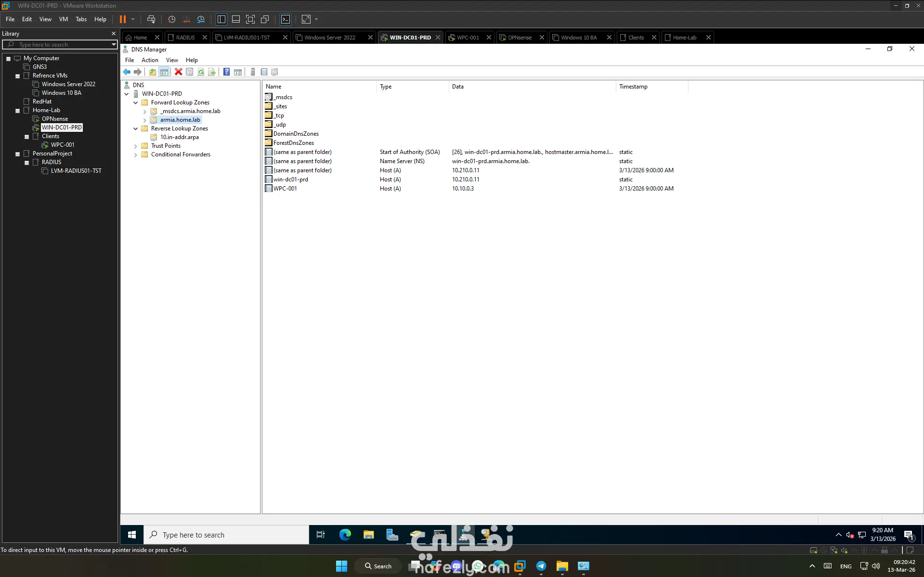This screenshot has width=924, height=577.
Task: Toggle Show/Hide Action Pane icon
Action: coord(238,72)
